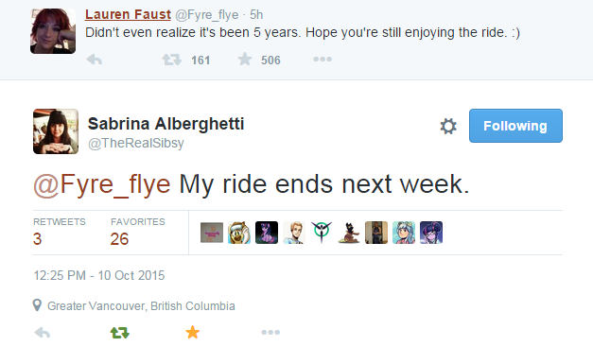
Task: View Lauren Faust's avatar picture
Action: coord(53,31)
